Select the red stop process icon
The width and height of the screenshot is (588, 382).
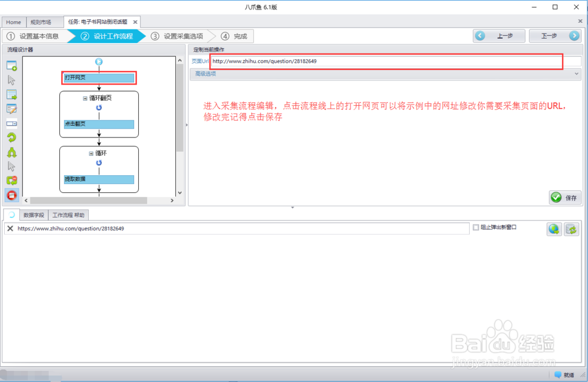pyautogui.click(x=12, y=195)
